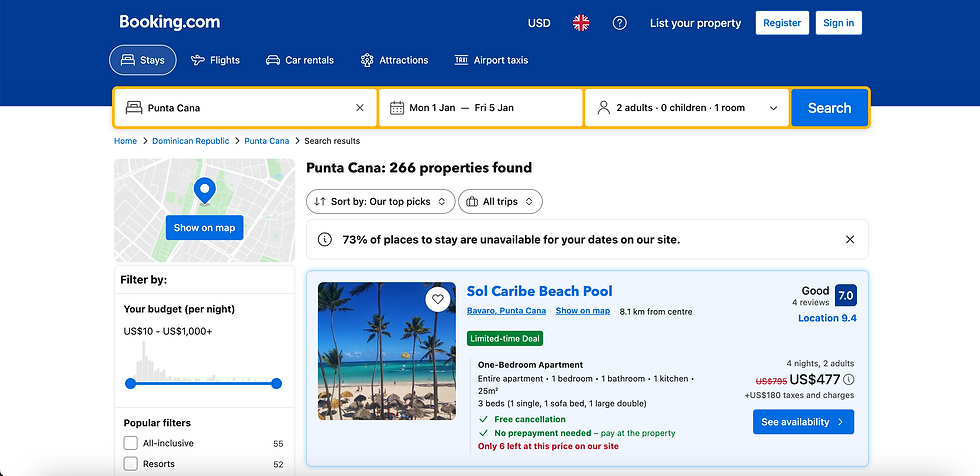Click the Limited-time Deal badge
The width and height of the screenshot is (980, 476).
(505, 339)
